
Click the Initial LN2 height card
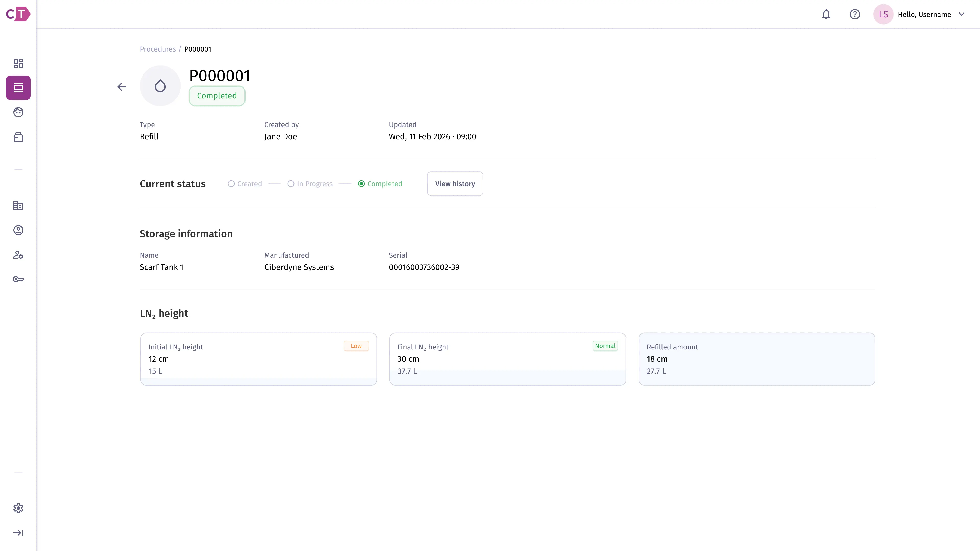[x=258, y=359]
